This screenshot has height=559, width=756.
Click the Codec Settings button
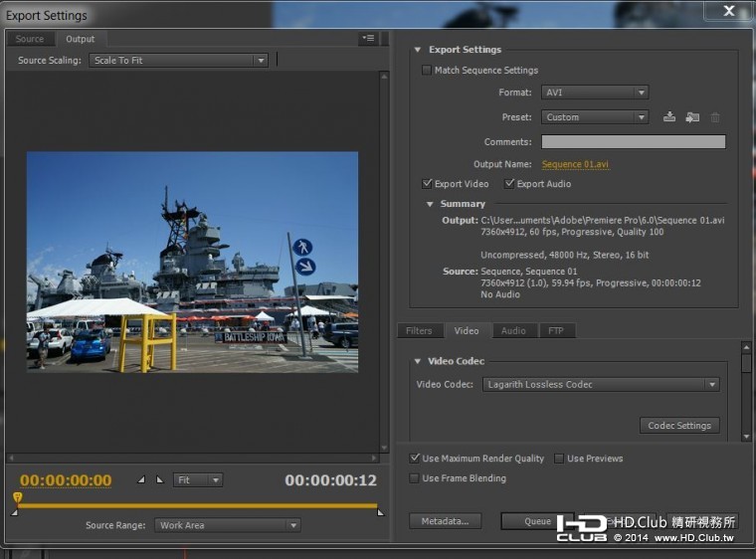pyautogui.click(x=679, y=426)
